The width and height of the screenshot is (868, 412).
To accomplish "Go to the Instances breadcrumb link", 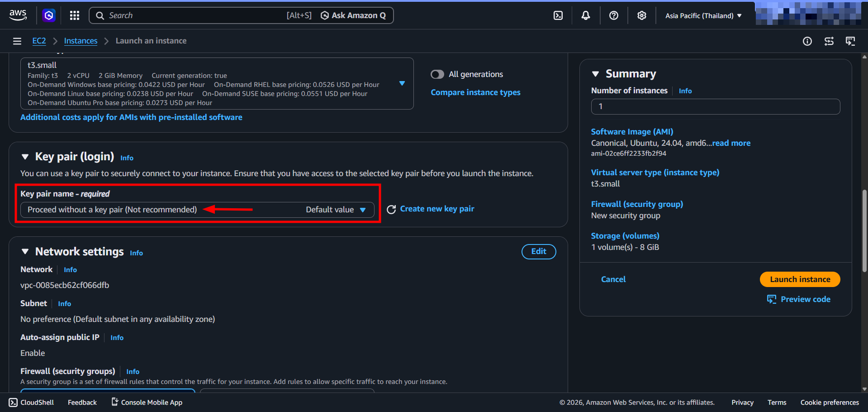I will click(x=81, y=41).
